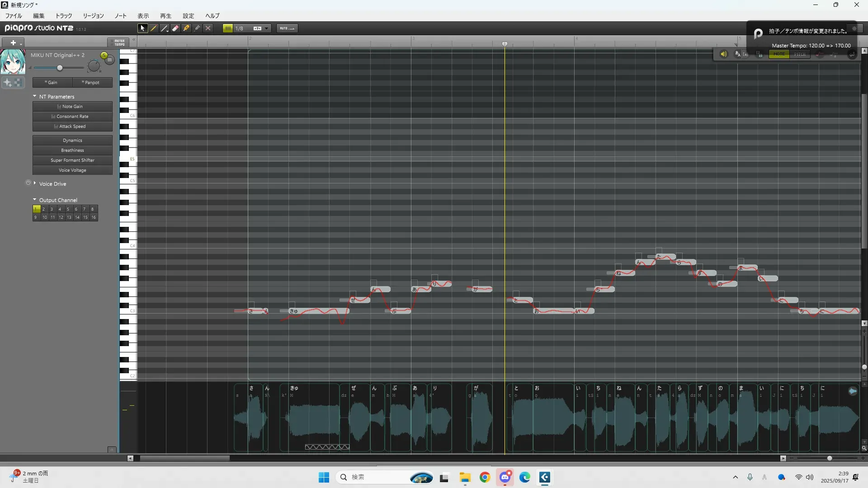Open the 設定 menu
This screenshot has height=488, width=868.
click(x=188, y=15)
